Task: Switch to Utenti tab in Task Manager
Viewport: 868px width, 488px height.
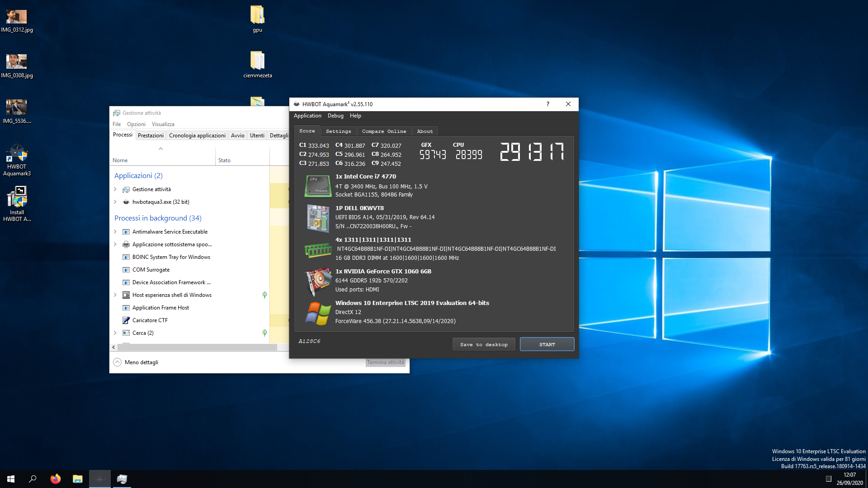Action: point(257,136)
